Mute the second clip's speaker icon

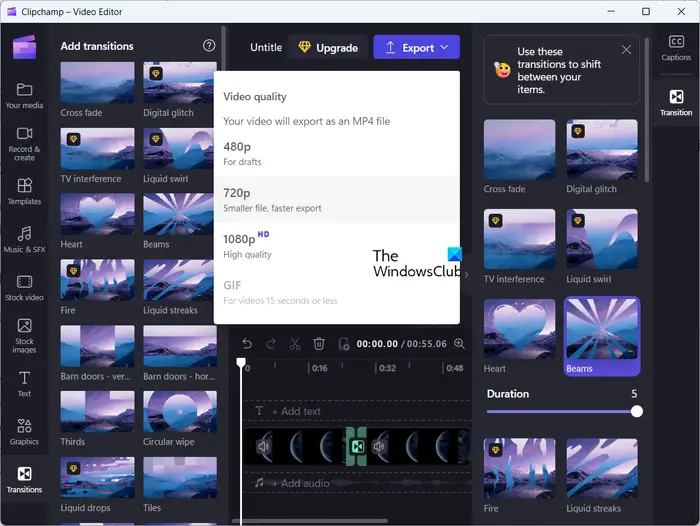(x=379, y=446)
